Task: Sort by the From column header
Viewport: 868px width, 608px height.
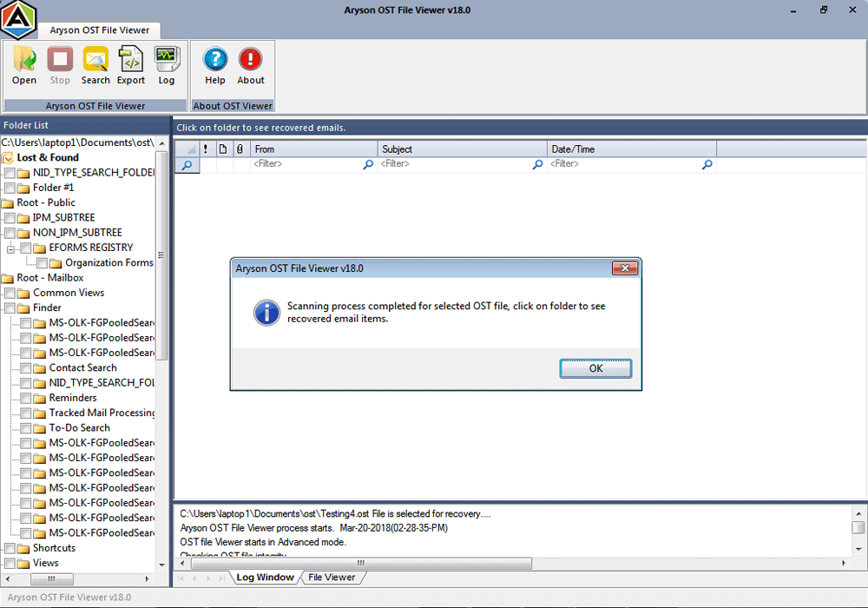Action: point(314,149)
